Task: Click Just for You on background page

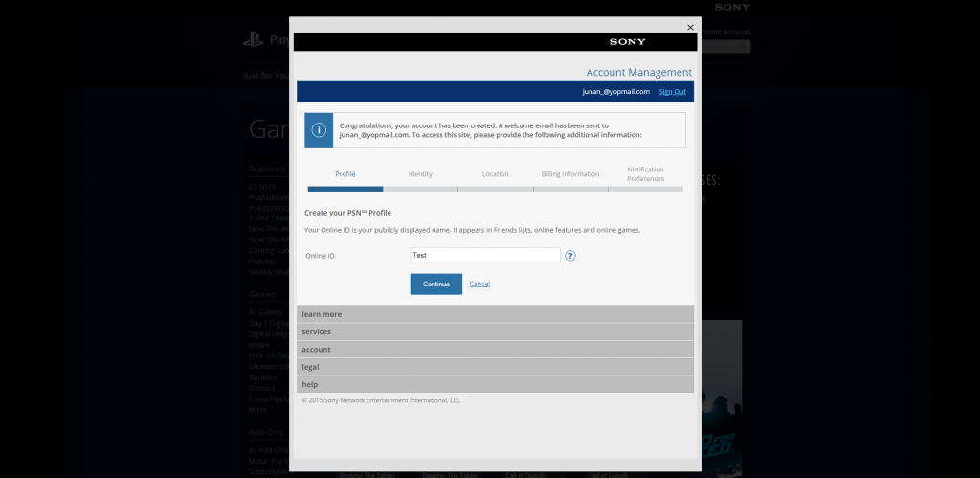Action: tap(266, 76)
